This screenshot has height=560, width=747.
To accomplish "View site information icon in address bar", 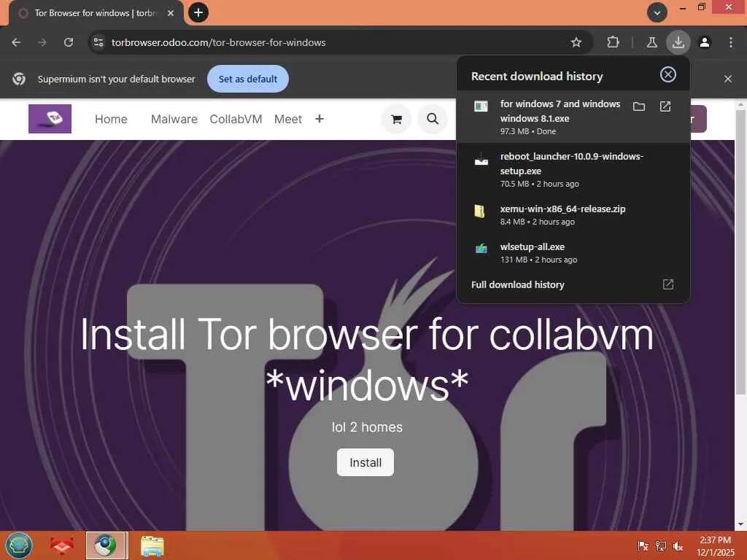I will pos(98,42).
